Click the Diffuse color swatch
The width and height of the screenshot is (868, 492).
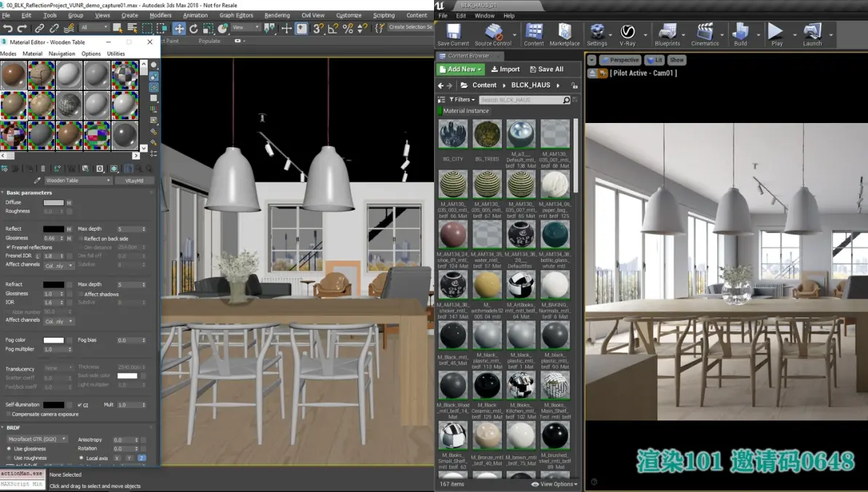coord(54,202)
